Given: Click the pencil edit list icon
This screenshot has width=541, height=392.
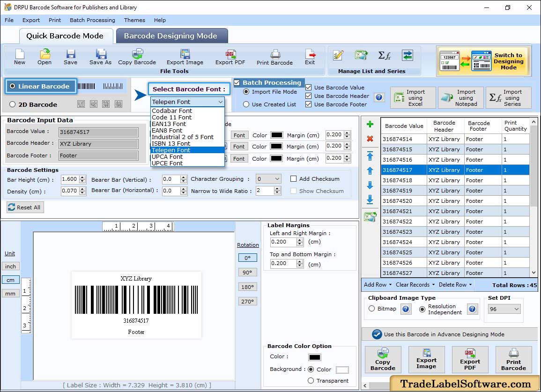Looking at the screenshot, I should point(338,55).
